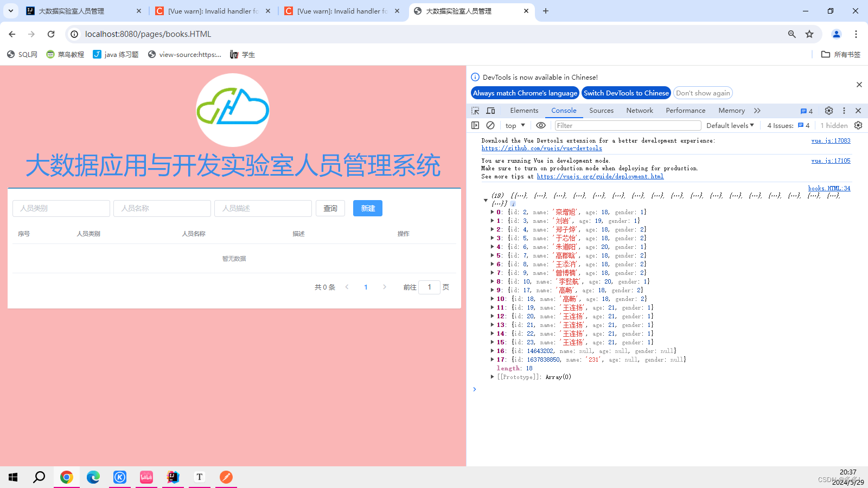The image size is (868, 488).
Task: Open Windows taskbar search
Action: pos(39,477)
